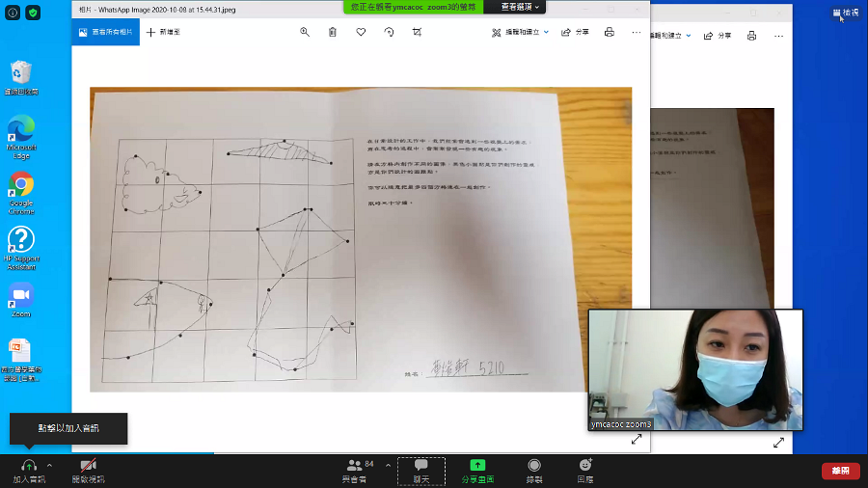Open the Zoom reactions smiley icon
This screenshot has width=868, height=488.
click(585, 471)
